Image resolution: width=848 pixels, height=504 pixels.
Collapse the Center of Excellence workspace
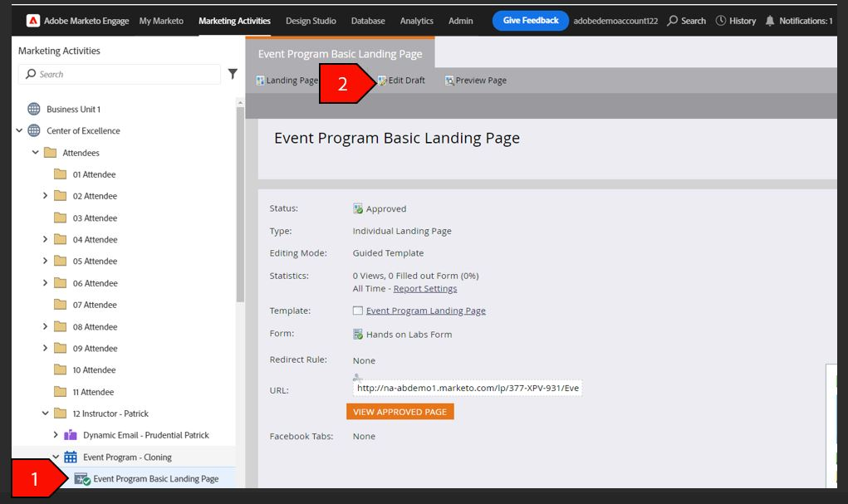[19, 130]
